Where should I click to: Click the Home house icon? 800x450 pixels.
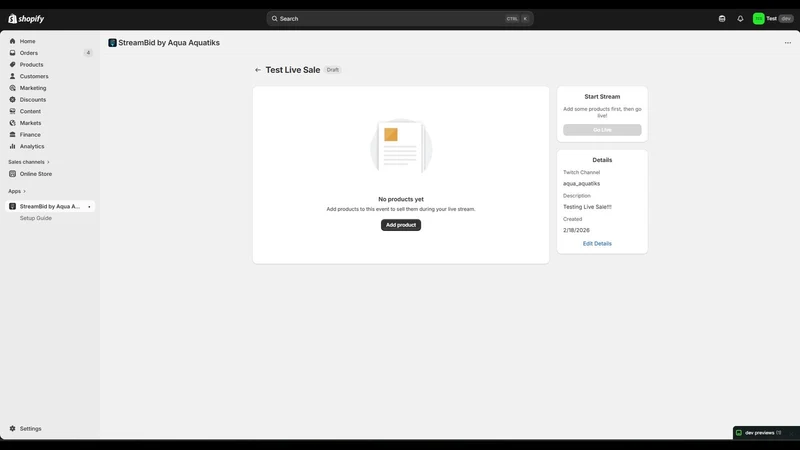click(12, 41)
